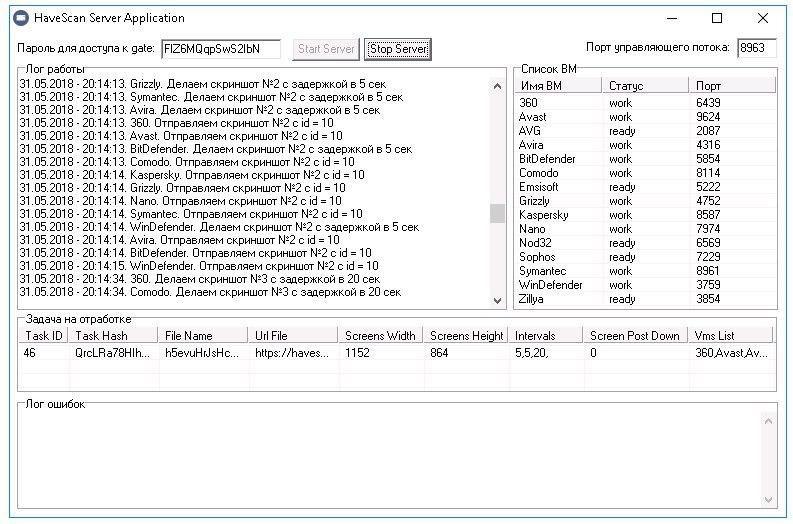This screenshot has width=793, height=524.
Task: Focus the control port field showing 8963
Action: [x=755, y=49]
